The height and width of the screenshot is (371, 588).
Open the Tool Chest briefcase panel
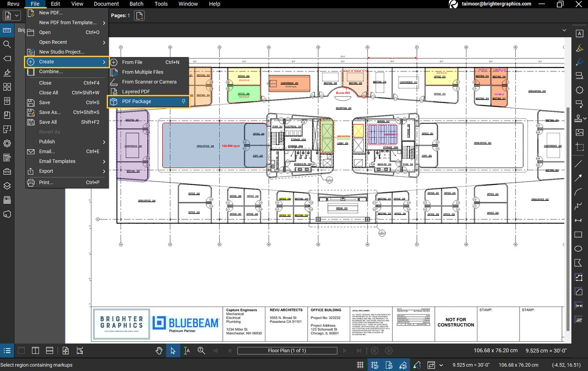tap(7, 171)
